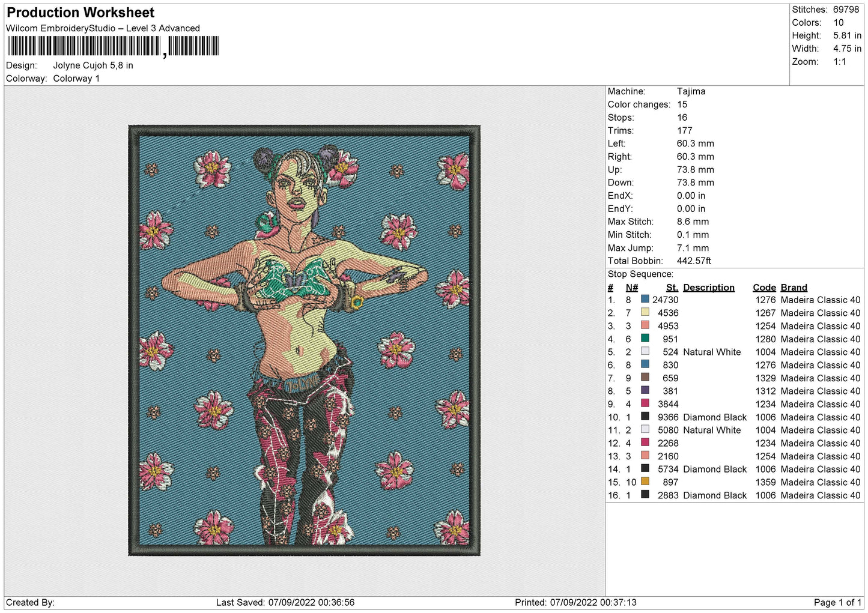Image resolution: width=868 pixels, height=613 pixels.
Task: Click the Machine value Tajima
Action: tap(691, 91)
